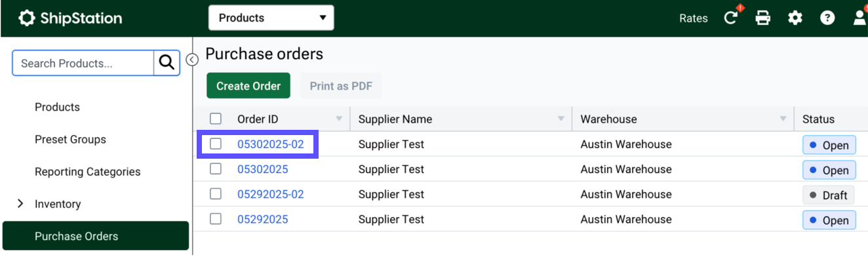Open the user account icon
The image size is (868, 261).
click(859, 18)
